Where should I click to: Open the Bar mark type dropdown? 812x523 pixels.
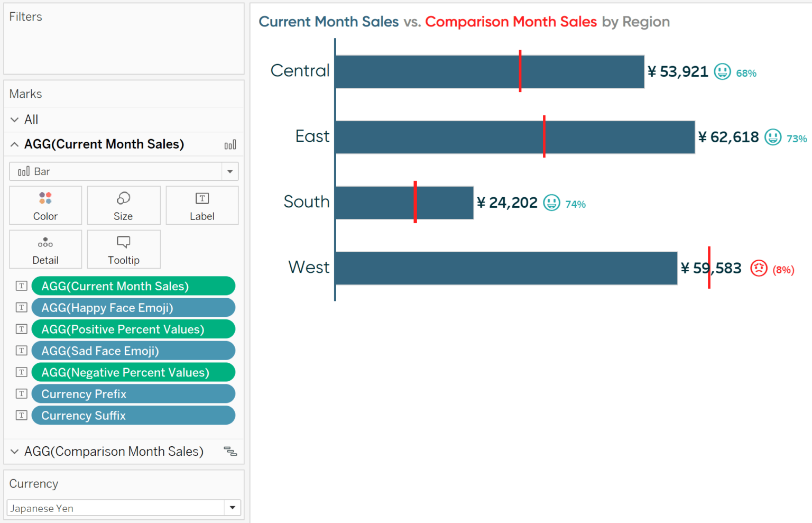point(229,171)
